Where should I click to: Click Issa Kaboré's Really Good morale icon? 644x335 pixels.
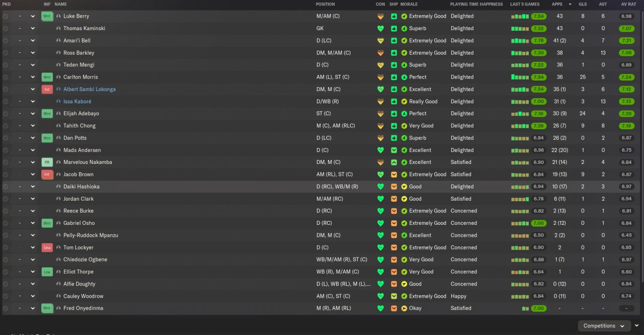[x=404, y=102]
